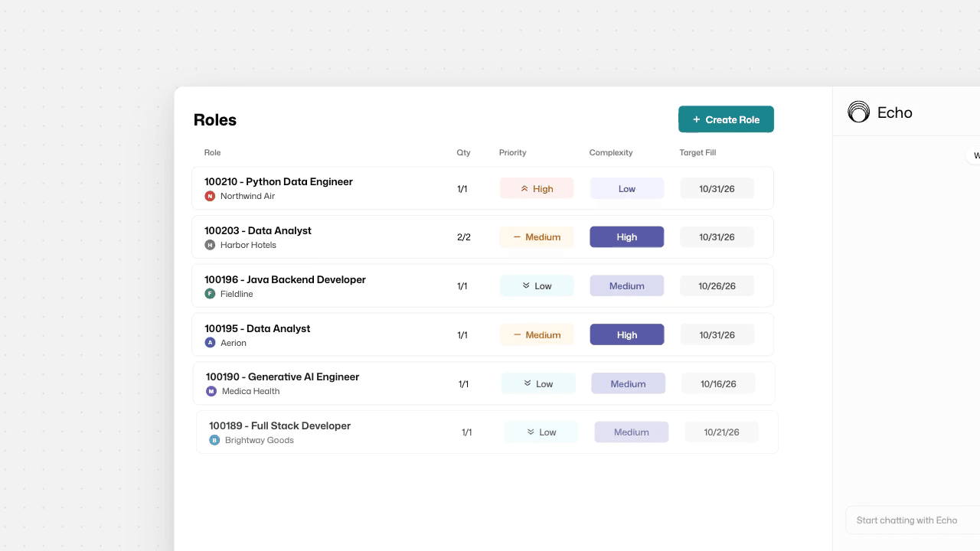Viewport: 980px width, 551px height.
Task: Click High complexity badge for role 100195
Action: pyautogui.click(x=627, y=334)
